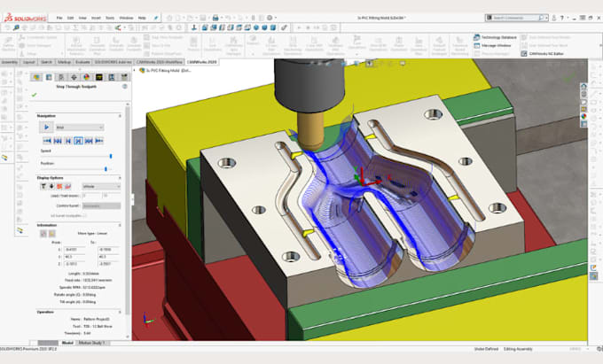Open the CAMWorks tools tree tab

pyautogui.click(x=124, y=77)
